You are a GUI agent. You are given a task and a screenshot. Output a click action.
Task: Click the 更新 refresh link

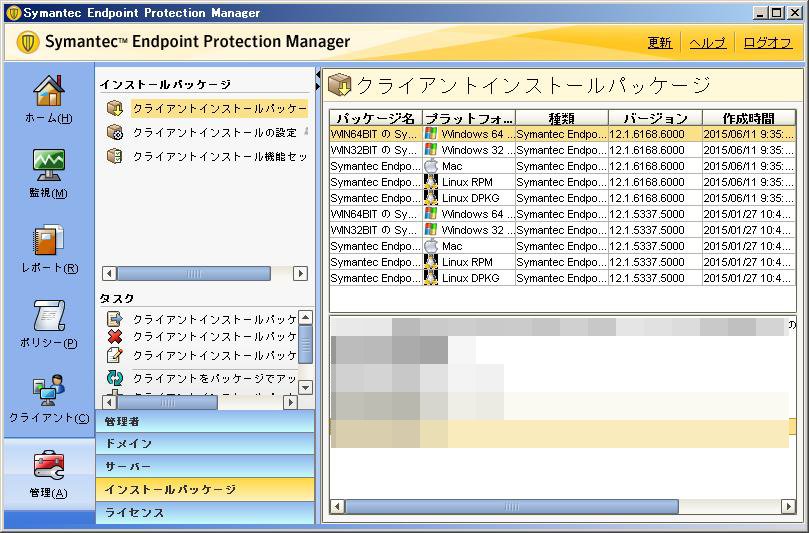[660, 42]
